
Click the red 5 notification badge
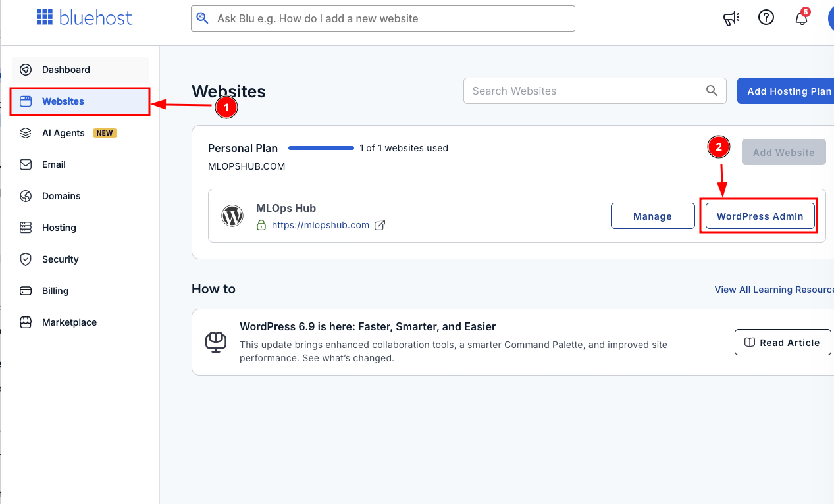point(806,12)
